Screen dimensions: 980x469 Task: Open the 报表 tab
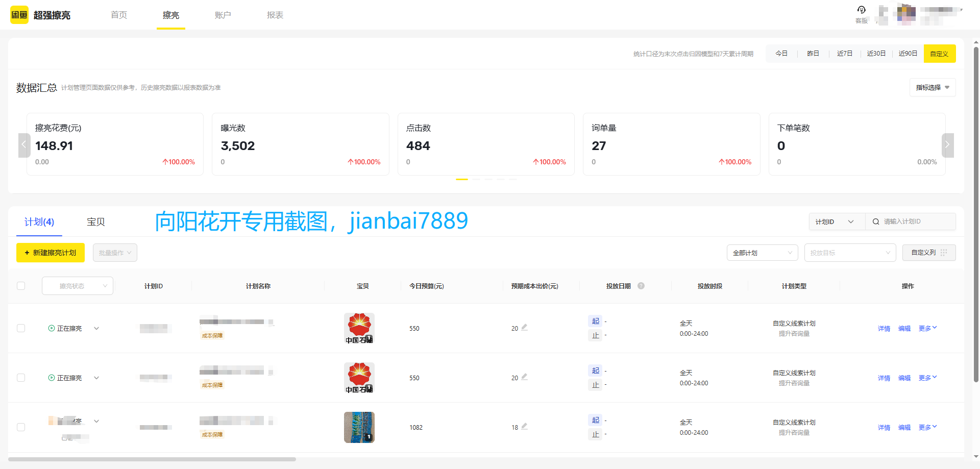[x=275, y=15]
